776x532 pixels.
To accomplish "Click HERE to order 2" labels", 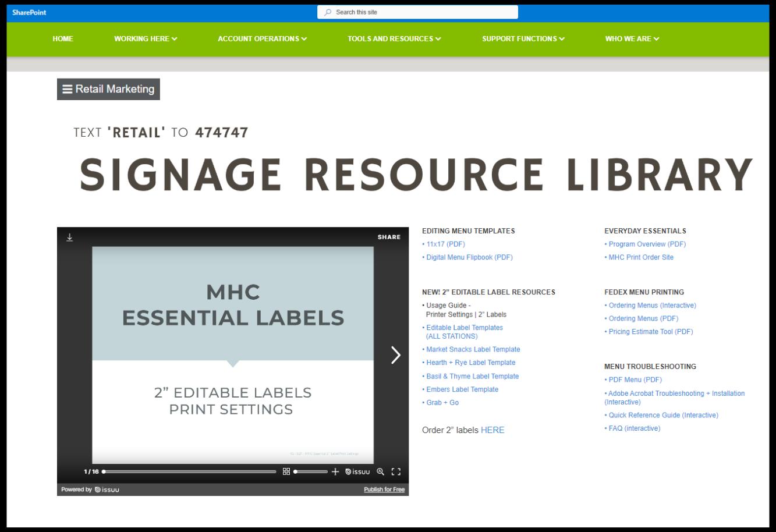I will [x=492, y=430].
